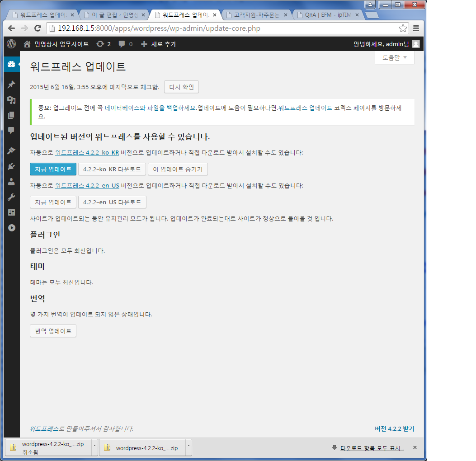Download 4.2.2-ko_KR package
The height and width of the screenshot is (461, 476).
tap(112, 169)
